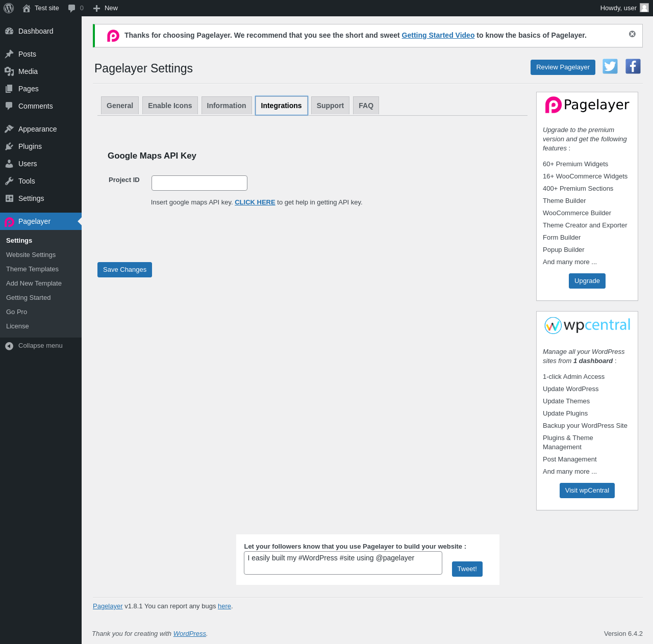Open the comments bubble icon in admin bar

coord(72,8)
